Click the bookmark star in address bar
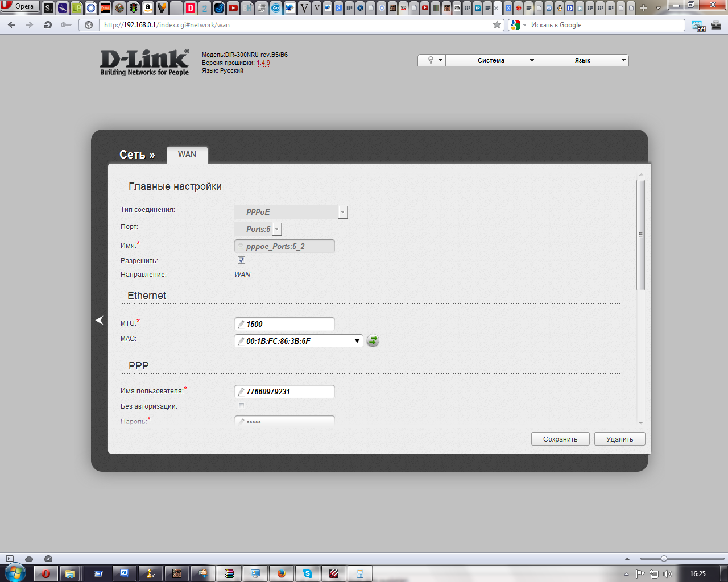Screen dimensions: 728x582 coord(497,25)
